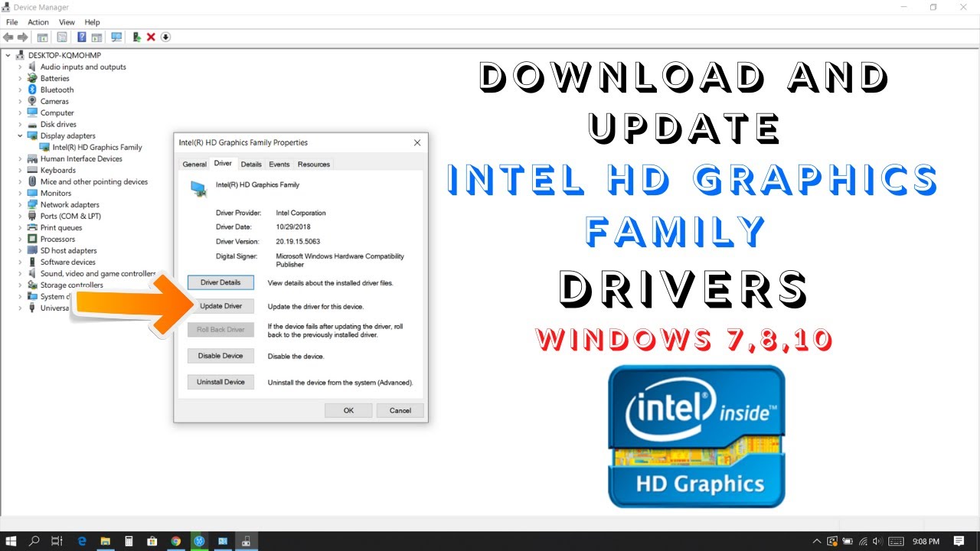
Task: Expand the Network adapters chevron
Action: 21,204
